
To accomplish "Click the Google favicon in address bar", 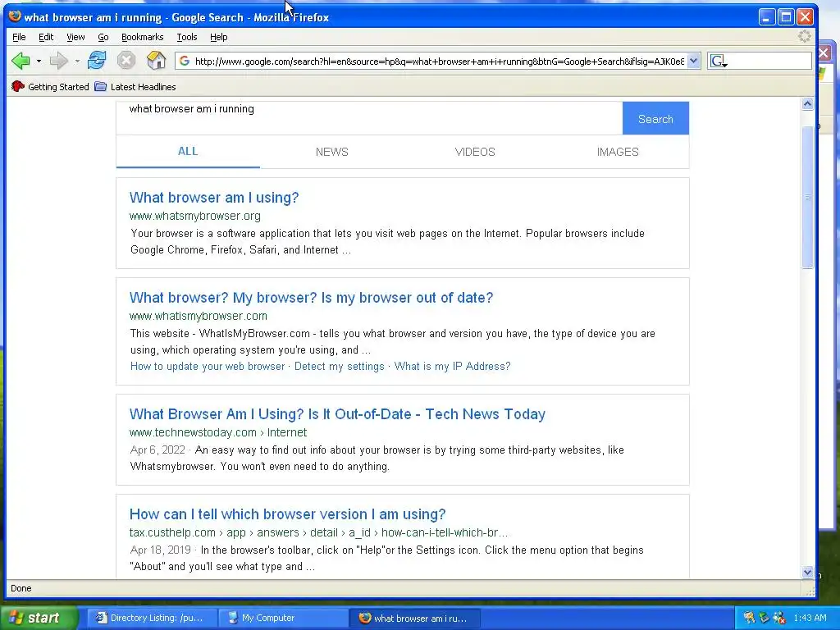I will tap(185, 61).
